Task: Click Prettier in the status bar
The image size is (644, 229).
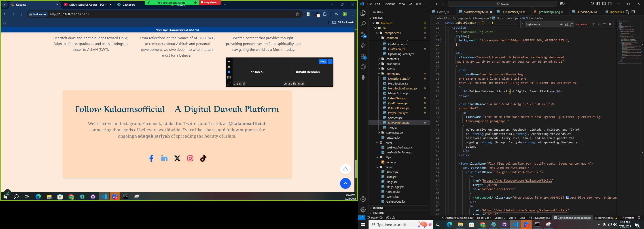Action: click(628, 218)
